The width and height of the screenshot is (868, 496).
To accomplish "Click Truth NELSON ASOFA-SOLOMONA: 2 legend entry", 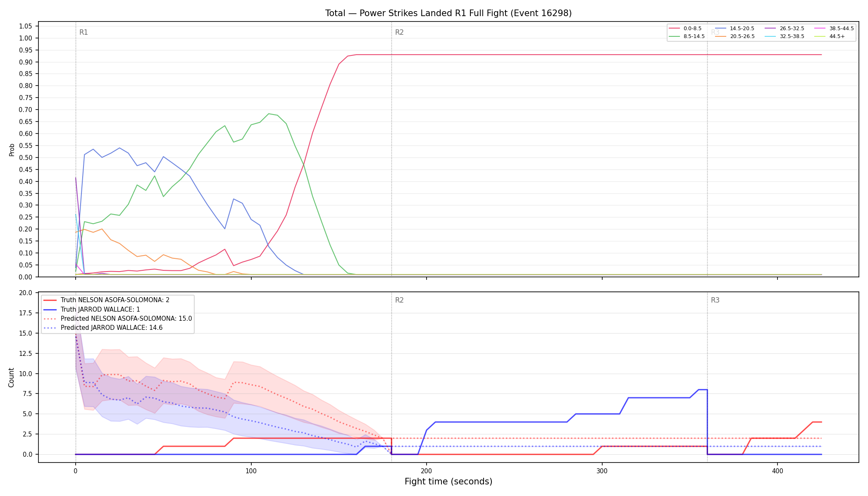I will coord(107,300).
